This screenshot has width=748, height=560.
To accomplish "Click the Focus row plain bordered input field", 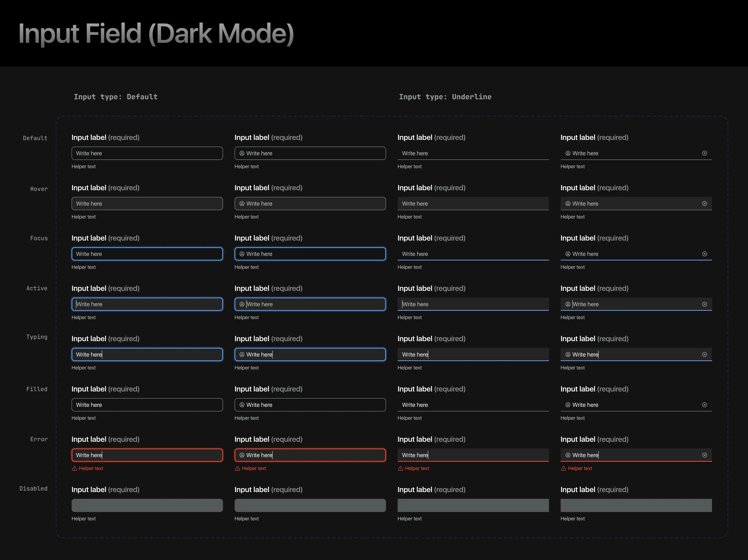I will click(147, 254).
